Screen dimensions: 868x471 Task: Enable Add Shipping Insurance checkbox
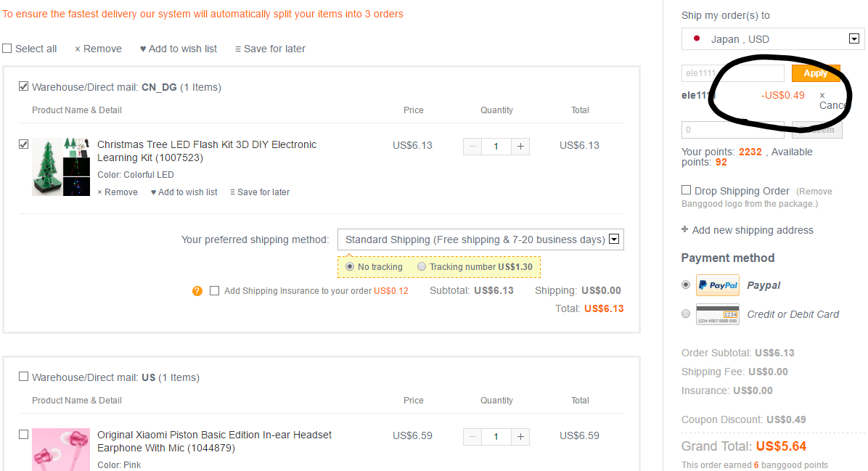pyautogui.click(x=215, y=291)
